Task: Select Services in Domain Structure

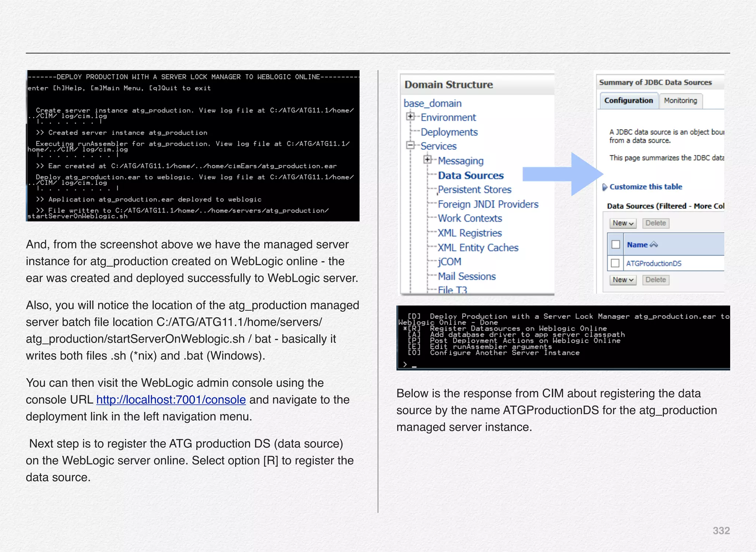Action: (x=439, y=146)
